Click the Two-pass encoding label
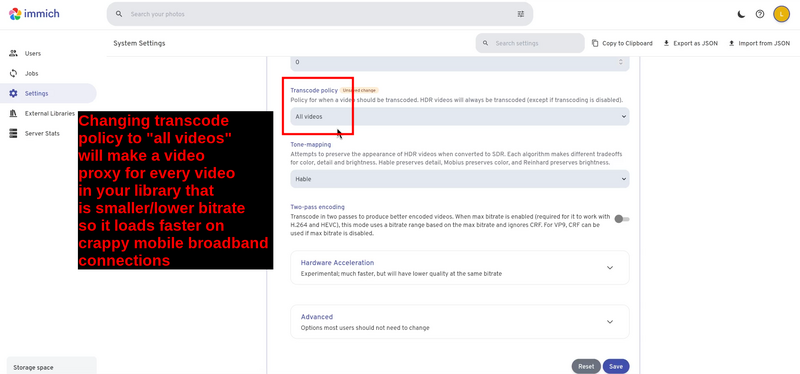The image size is (800, 374). 317,207
